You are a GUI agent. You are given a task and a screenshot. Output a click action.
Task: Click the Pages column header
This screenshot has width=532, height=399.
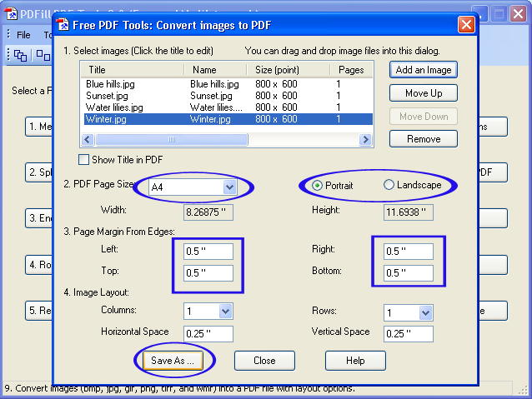tap(352, 70)
